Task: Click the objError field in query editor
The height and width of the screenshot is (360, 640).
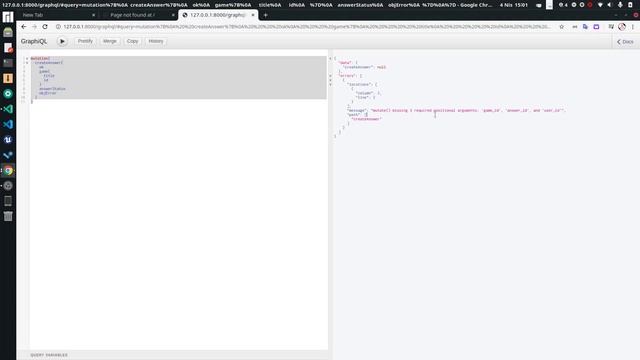Action: [x=48, y=93]
